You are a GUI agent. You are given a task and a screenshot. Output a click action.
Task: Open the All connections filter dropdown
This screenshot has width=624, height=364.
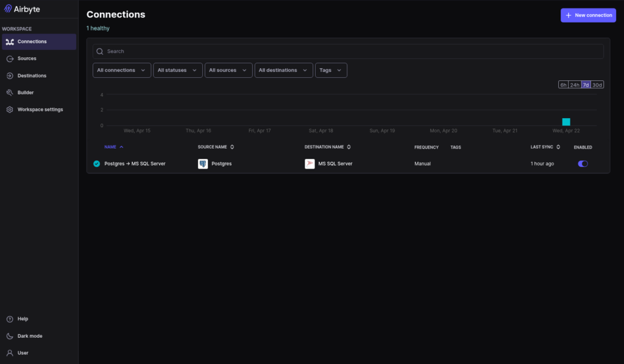click(x=121, y=70)
